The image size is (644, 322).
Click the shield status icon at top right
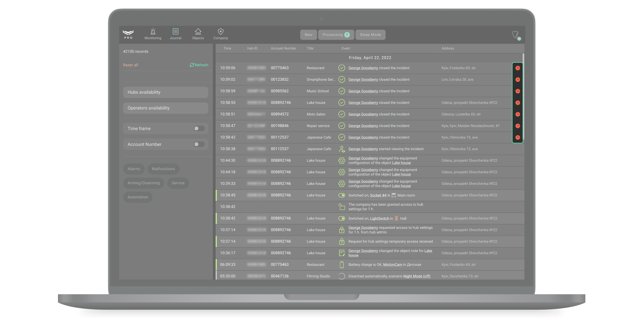(x=516, y=35)
